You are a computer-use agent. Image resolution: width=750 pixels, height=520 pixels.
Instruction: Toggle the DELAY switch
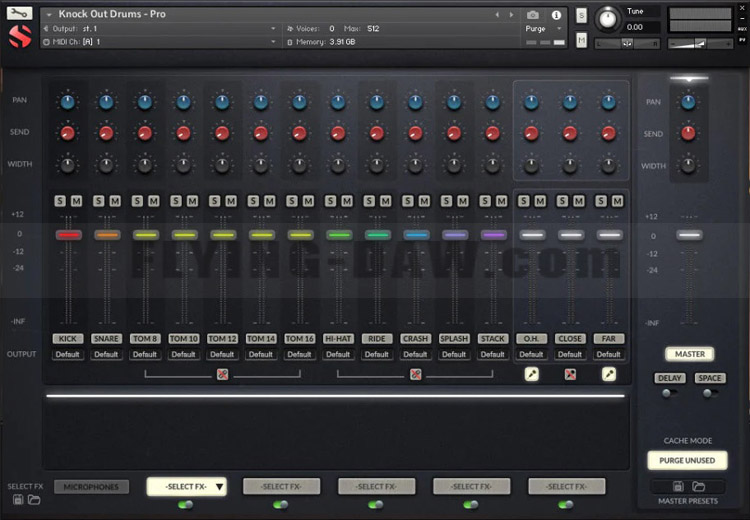pyautogui.click(x=669, y=393)
